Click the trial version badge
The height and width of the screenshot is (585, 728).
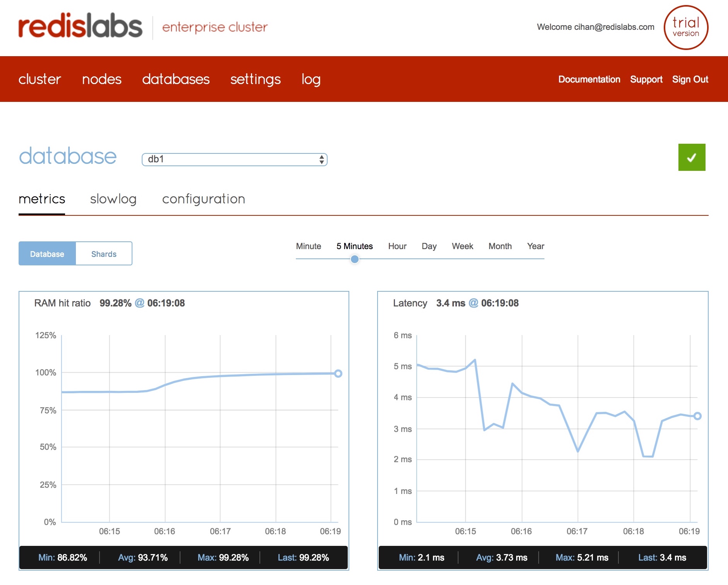tap(686, 28)
